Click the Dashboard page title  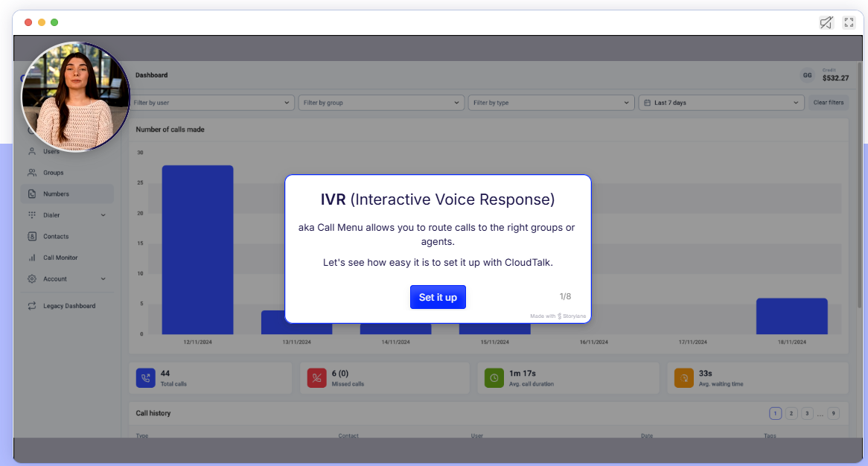point(152,75)
